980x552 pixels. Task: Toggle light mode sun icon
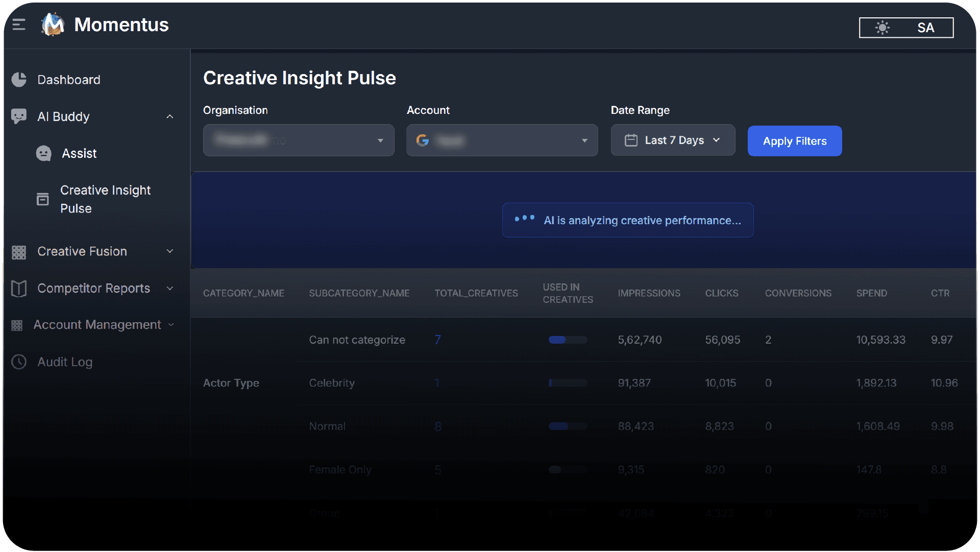pyautogui.click(x=882, y=28)
